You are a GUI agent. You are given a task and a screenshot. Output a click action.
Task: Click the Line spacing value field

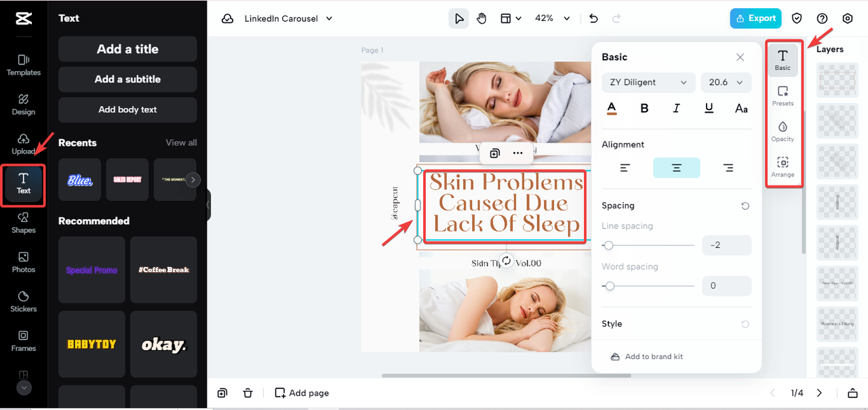click(x=727, y=245)
